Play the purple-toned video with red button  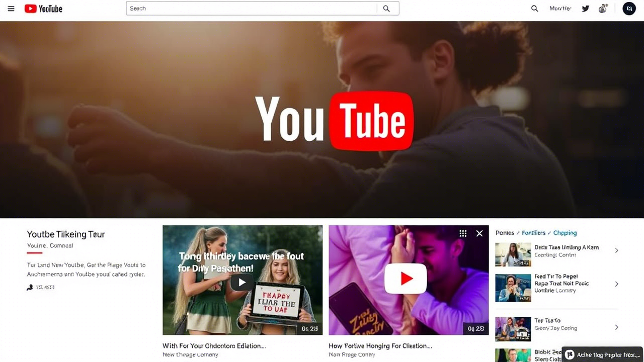click(406, 279)
